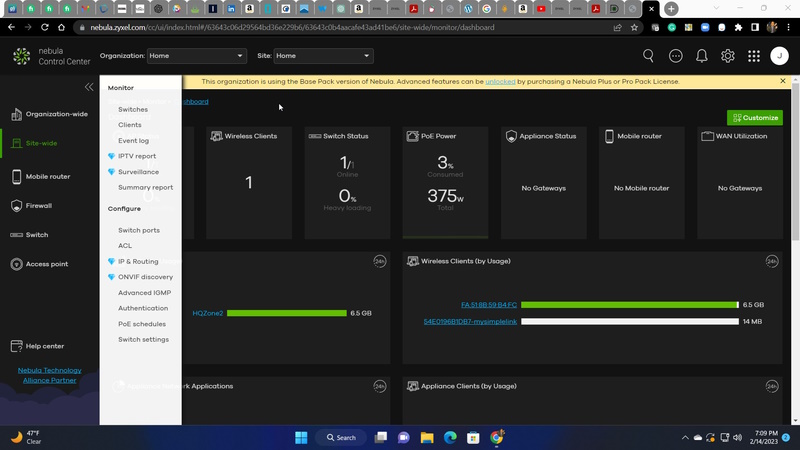Click the WAN Utilization widget icon

point(707,136)
